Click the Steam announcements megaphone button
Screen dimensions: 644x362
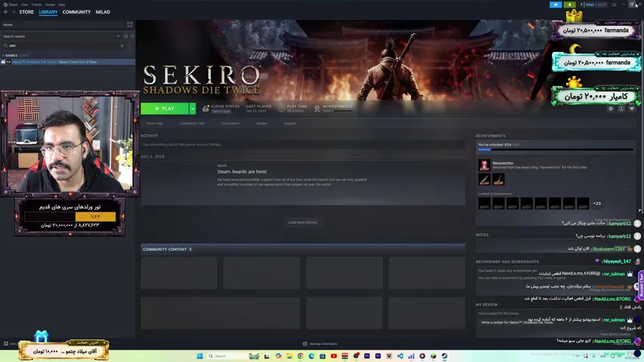[555, 5]
